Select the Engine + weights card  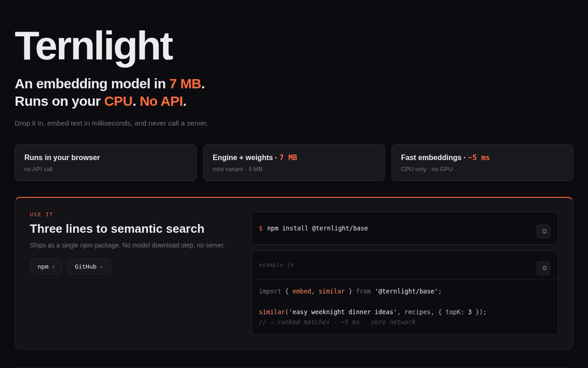(x=294, y=163)
